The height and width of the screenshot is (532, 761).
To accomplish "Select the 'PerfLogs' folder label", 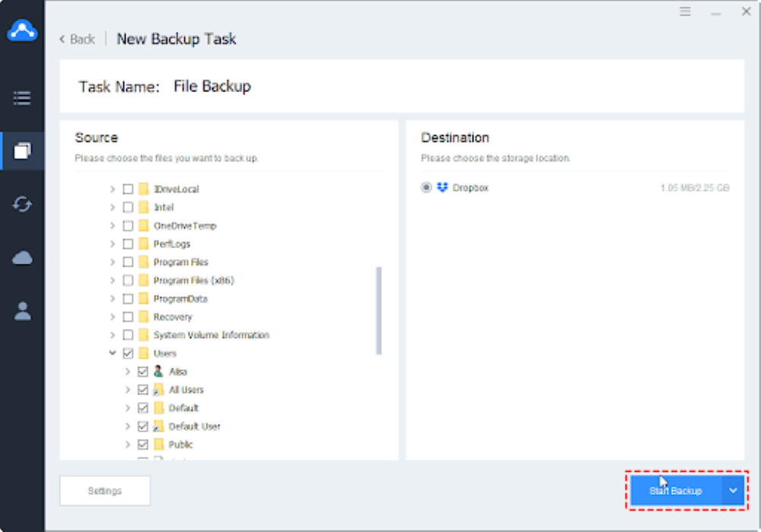I will point(172,244).
